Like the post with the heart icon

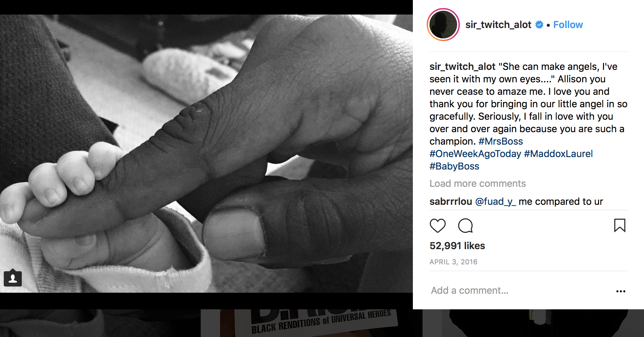point(438,226)
